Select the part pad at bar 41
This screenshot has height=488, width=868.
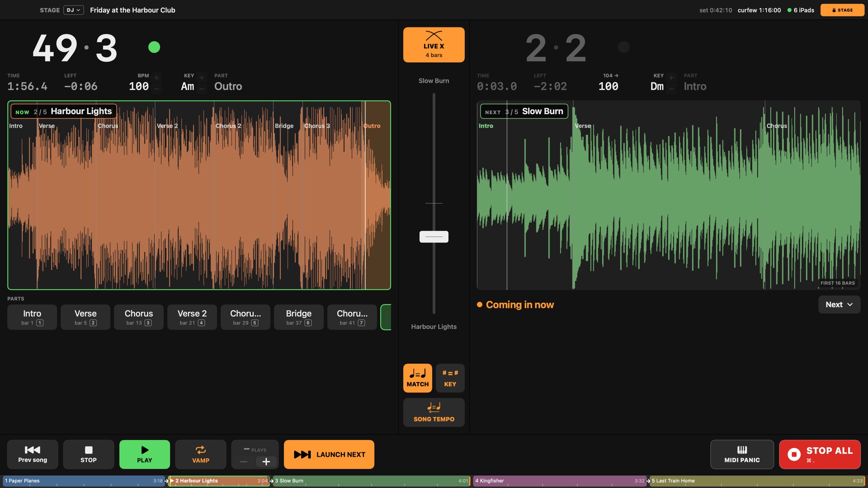(x=352, y=317)
